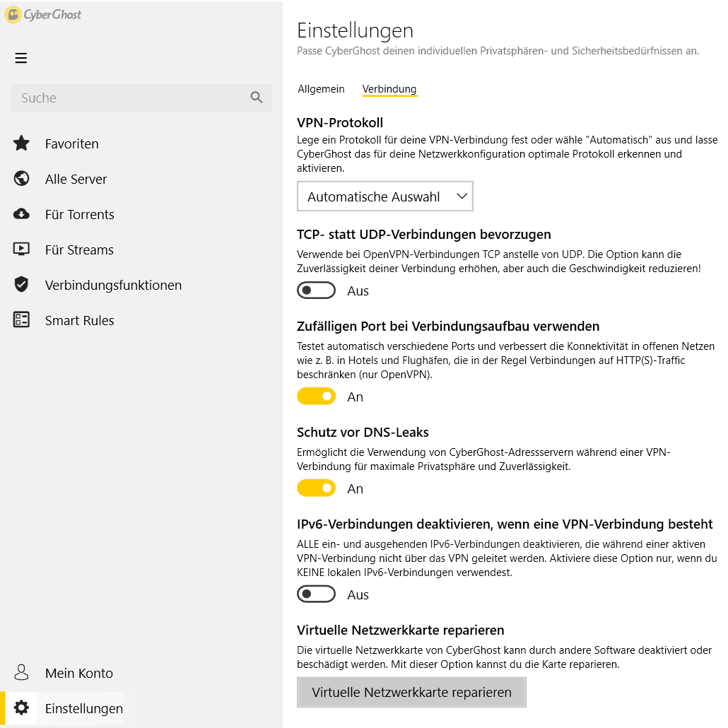This screenshot has height=728, width=728.
Task: Click the Schutz vor DNS-Leaks heading
Action: [363, 433]
